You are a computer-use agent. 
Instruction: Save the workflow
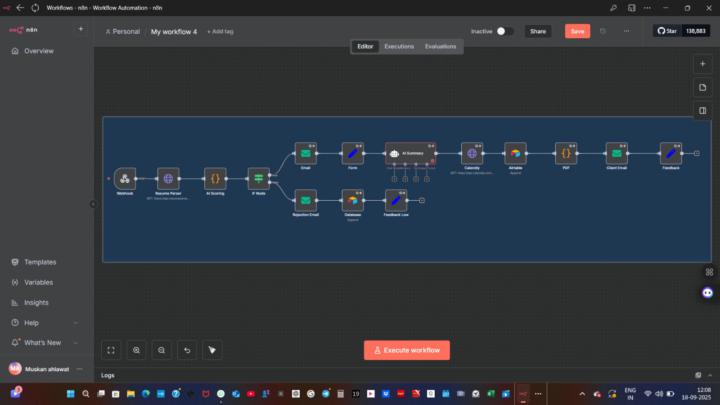click(x=577, y=31)
